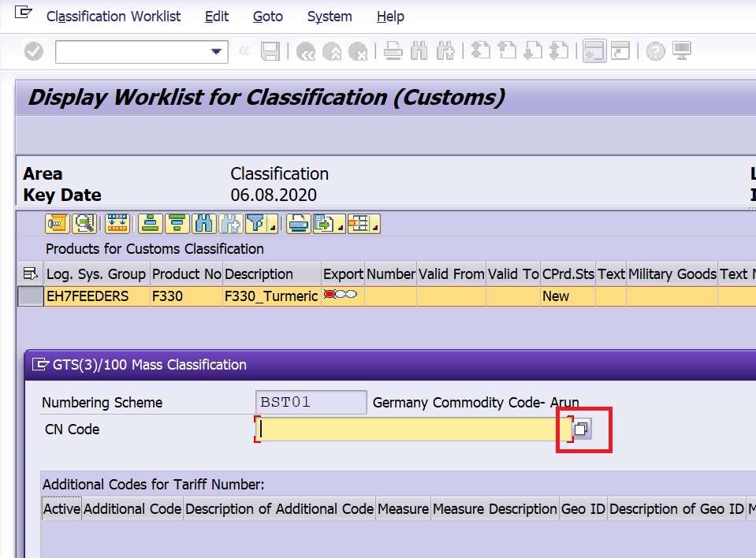Click the Find binoculars icon in the worklist toolbar
Screen dimensions: 756x558
[x=204, y=224]
